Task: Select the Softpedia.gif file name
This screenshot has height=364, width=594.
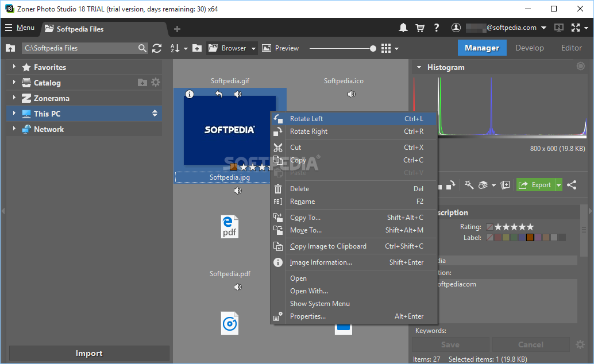Action: [230, 81]
